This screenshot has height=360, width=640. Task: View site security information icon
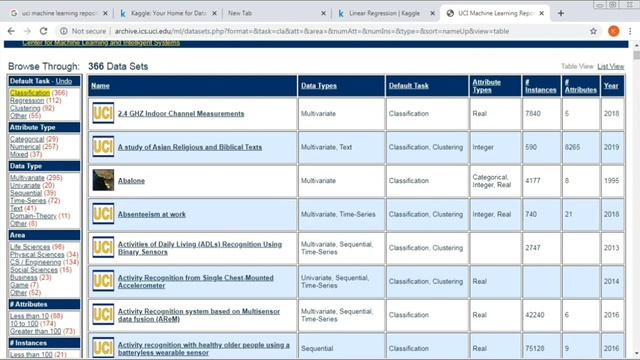click(63, 31)
